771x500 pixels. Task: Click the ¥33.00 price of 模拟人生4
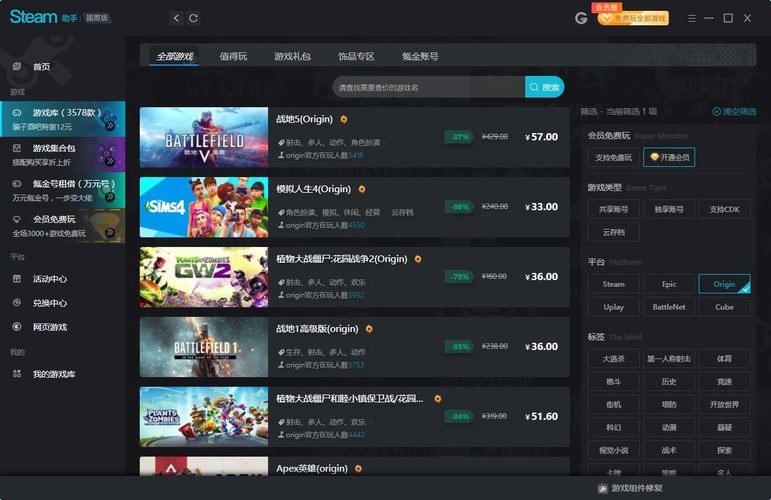point(541,206)
